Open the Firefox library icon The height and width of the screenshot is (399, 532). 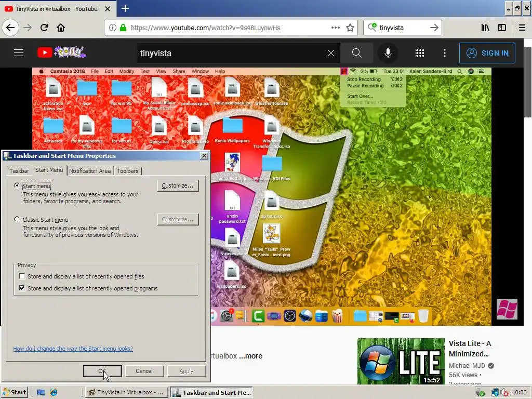click(485, 28)
